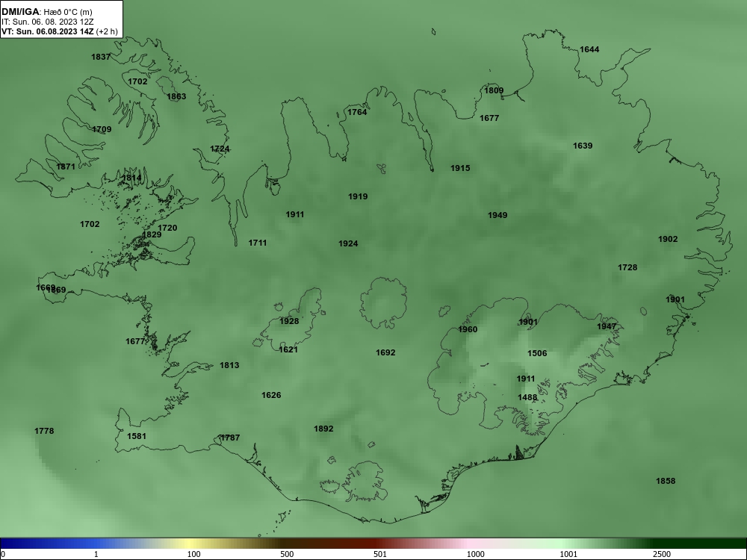The image size is (747, 560).
Task: Click the 'DMI/IGA: Hæð 0°C (m)' title text
Action: [x=46, y=12]
